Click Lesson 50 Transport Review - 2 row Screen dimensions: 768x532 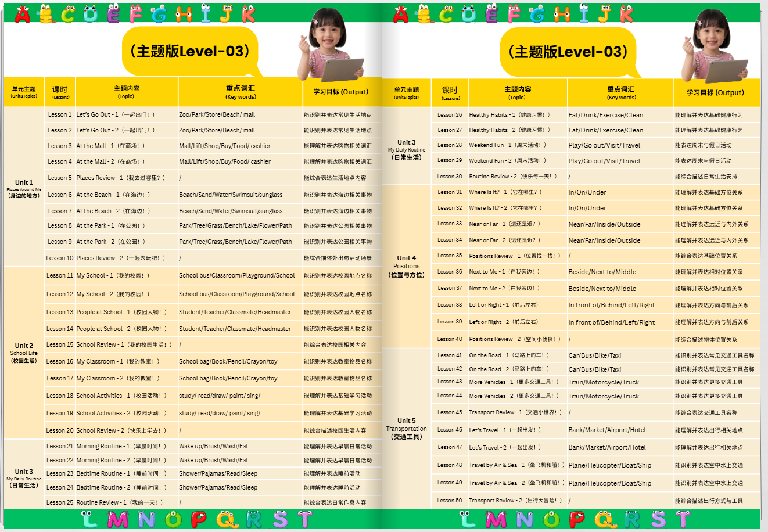pos(595,501)
